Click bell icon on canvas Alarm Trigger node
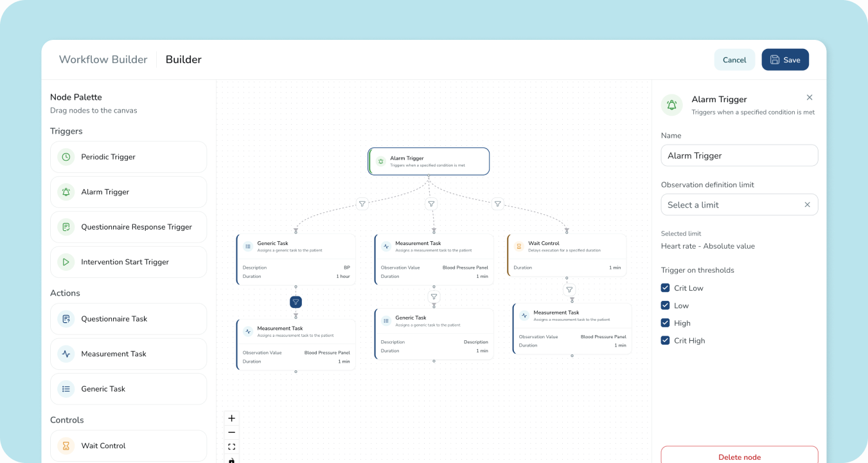 380,161
